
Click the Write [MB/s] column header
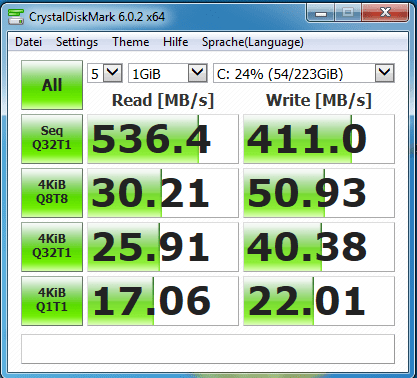(x=319, y=100)
